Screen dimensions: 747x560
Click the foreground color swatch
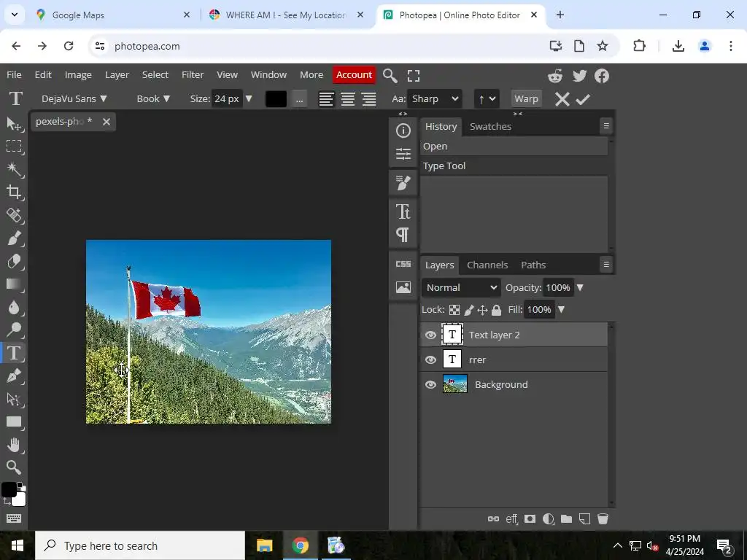click(x=9, y=489)
